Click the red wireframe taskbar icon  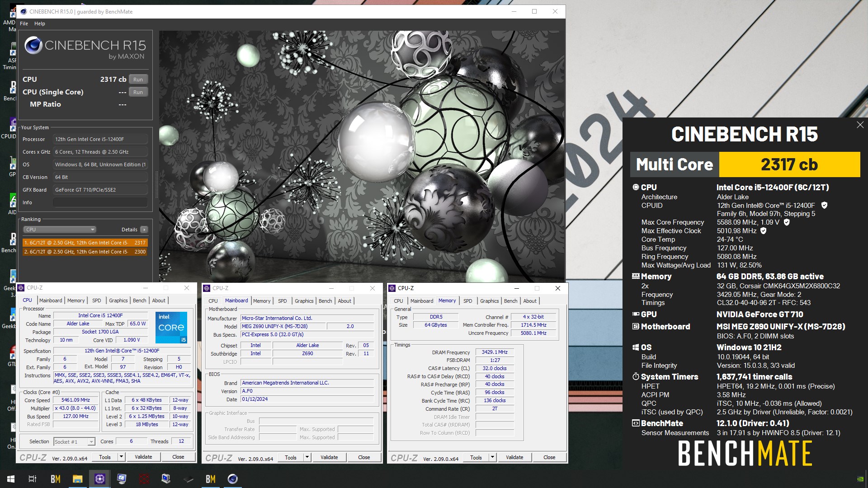[144, 479]
